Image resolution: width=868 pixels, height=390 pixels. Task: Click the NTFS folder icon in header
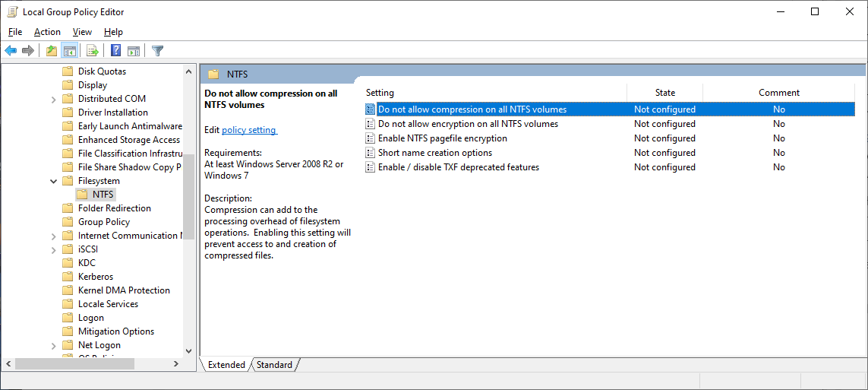213,75
